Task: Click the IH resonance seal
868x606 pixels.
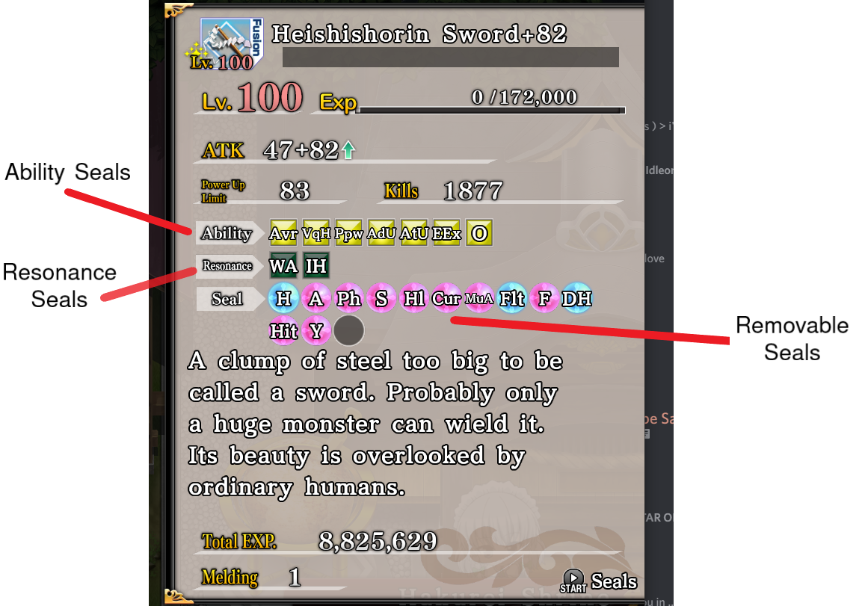Action: click(x=316, y=266)
